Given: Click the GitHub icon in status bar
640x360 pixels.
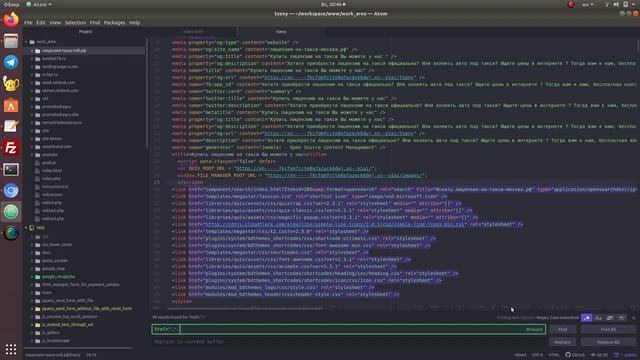Looking at the screenshot, I should click(x=575, y=355).
